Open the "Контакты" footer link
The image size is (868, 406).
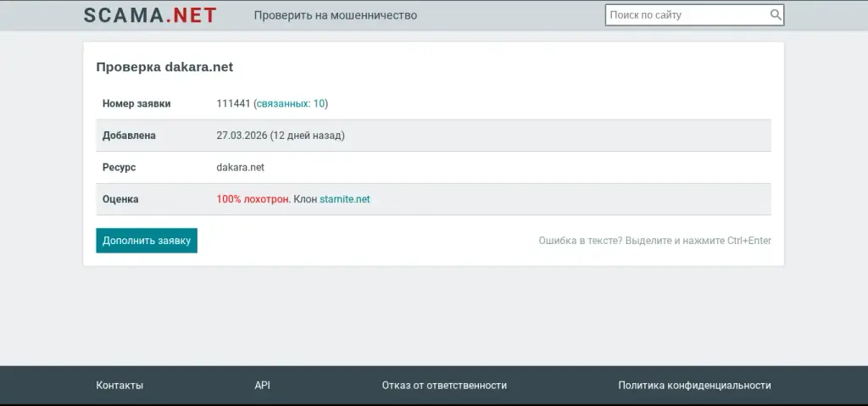click(x=120, y=386)
